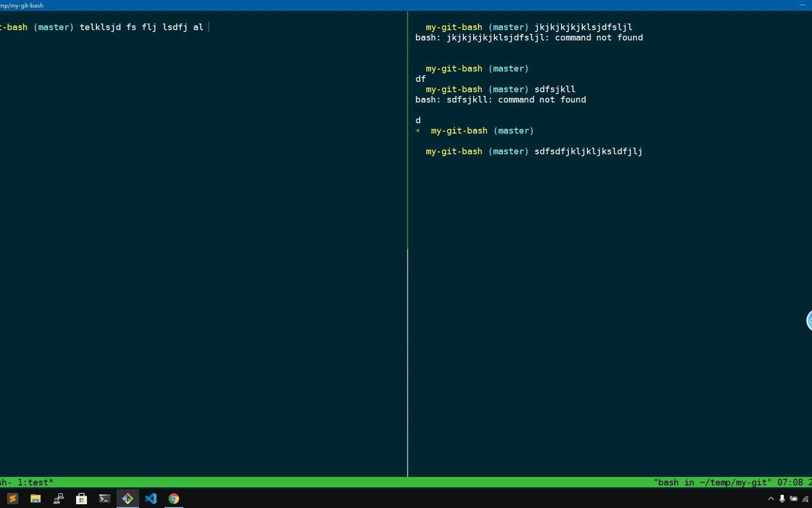
Task: Click the last command "sdfsdfjkljkljksldfjlj"
Action: [588, 151]
